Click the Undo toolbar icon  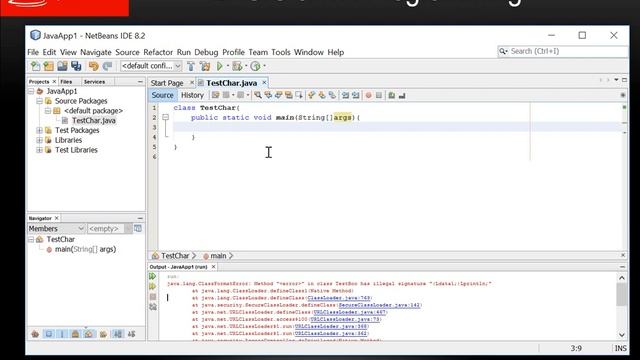(93, 66)
